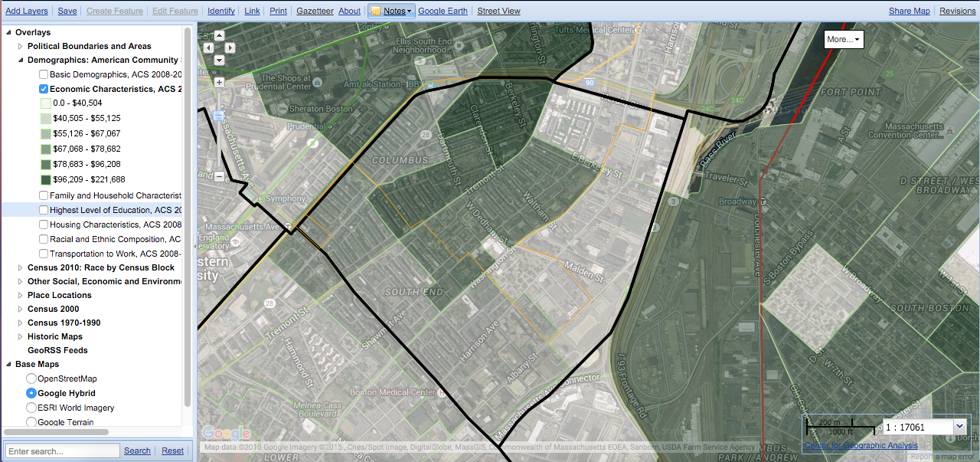
Task: Enable Basic Demographics ACS layer
Action: click(x=44, y=74)
